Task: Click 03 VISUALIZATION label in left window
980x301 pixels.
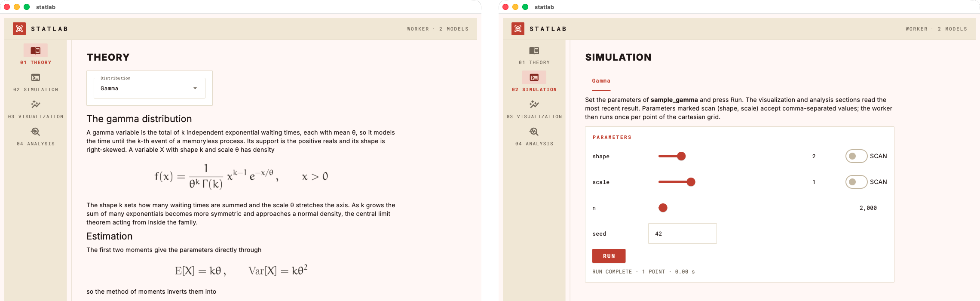Action: pos(36,117)
